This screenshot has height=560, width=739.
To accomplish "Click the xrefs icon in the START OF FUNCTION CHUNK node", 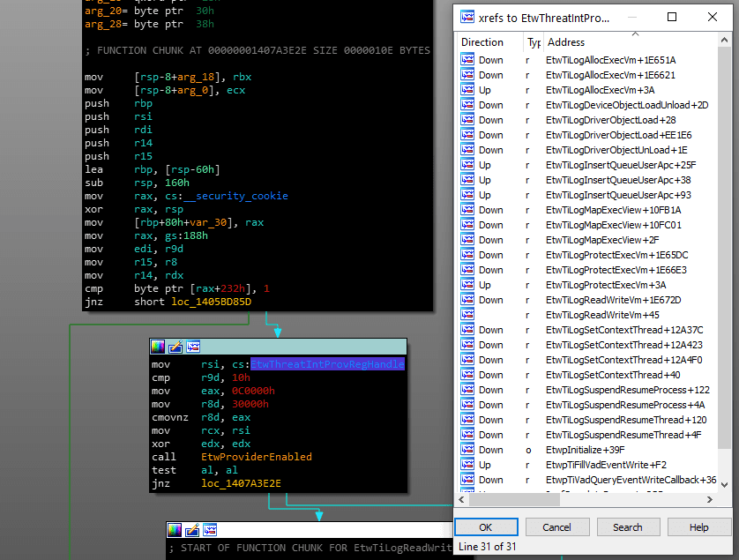I will click(x=210, y=530).
